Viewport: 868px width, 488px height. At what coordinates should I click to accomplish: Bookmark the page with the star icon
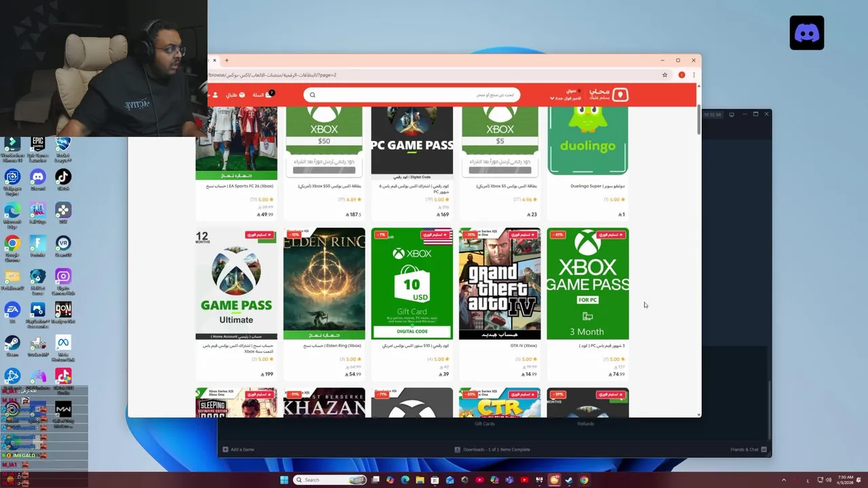click(665, 75)
